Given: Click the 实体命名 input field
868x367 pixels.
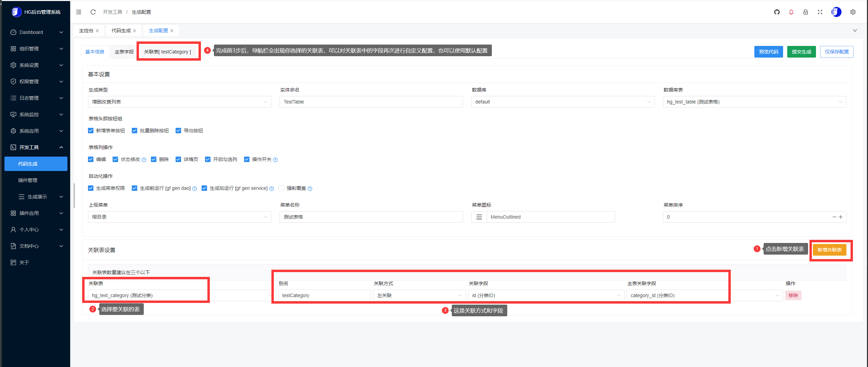Looking at the screenshot, I should click(371, 102).
